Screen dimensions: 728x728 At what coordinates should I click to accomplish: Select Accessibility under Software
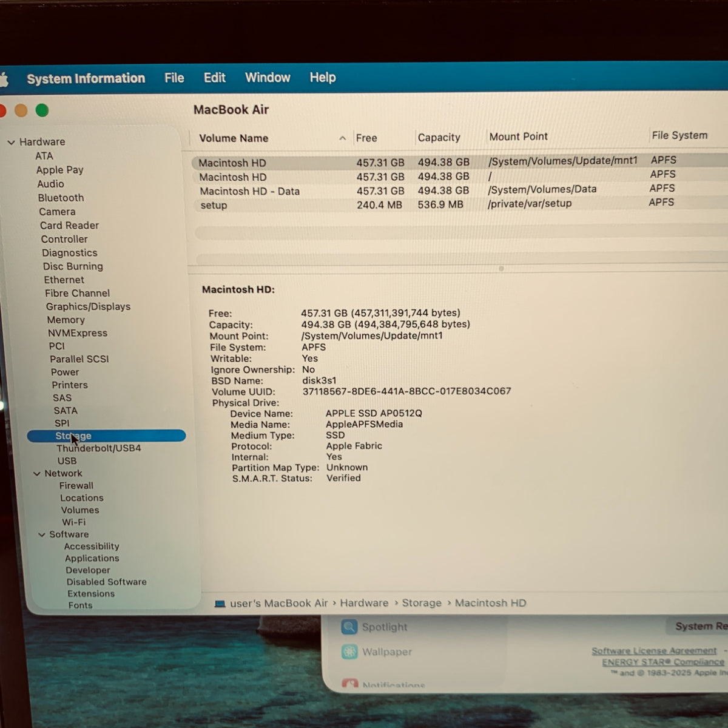coord(92,546)
